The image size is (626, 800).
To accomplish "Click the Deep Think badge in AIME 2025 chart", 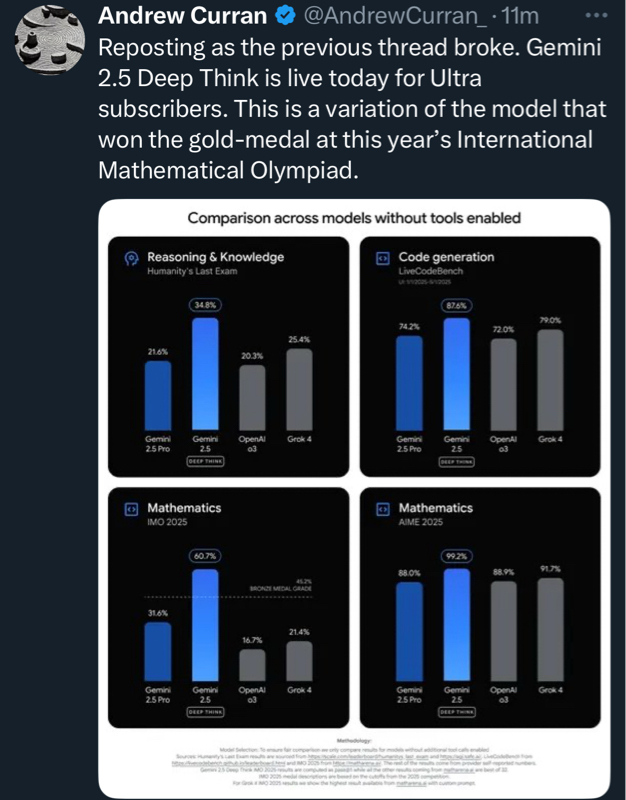I will (457, 712).
